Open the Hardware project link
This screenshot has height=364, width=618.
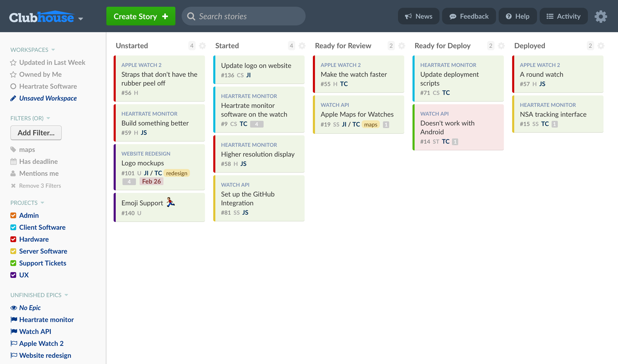pyautogui.click(x=34, y=239)
